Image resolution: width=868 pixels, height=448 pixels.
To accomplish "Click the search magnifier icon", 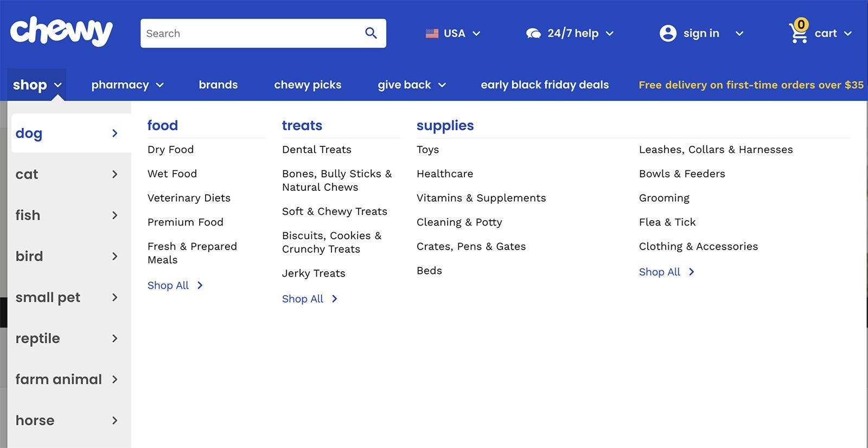I will point(371,33).
